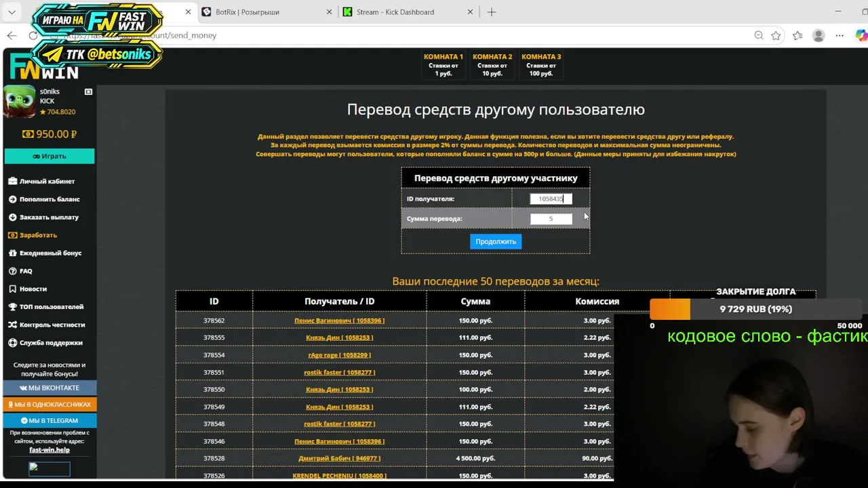Open Князь Дин link in row 378555
Viewport: 868px width, 488px height.
click(x=339, y=338)
